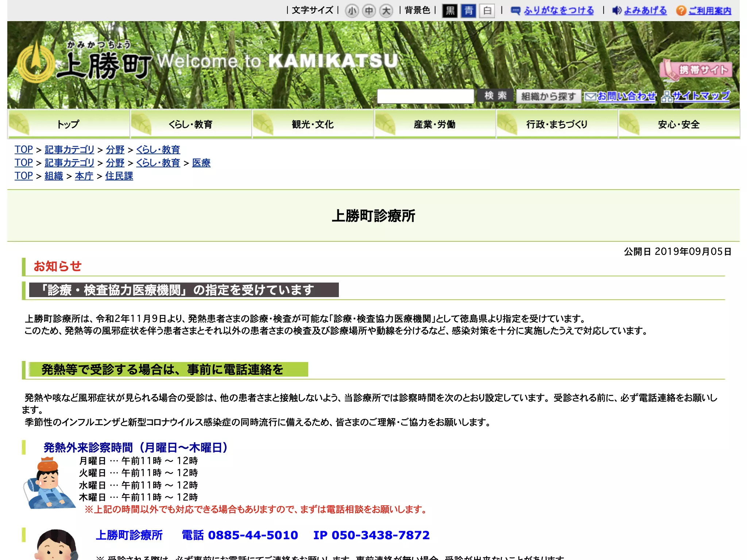Image resolution: width=747 pixels, height=560 pixels.
Task: Click 木曜日 午前11時～12時 schedule line
Action: 139,497
